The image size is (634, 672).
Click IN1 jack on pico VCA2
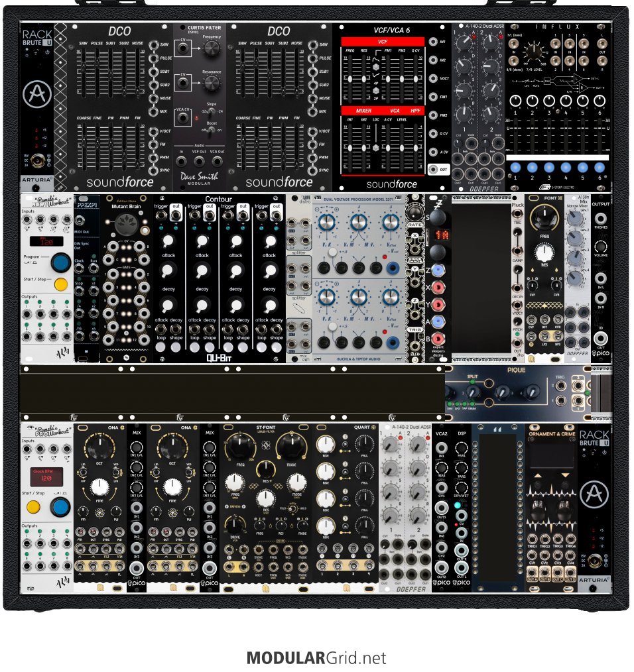pos(442,447)
